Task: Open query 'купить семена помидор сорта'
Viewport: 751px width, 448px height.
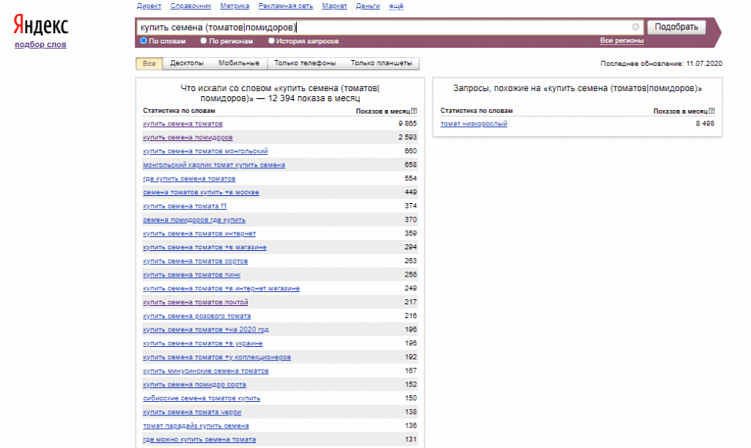Action: [194, 385]
